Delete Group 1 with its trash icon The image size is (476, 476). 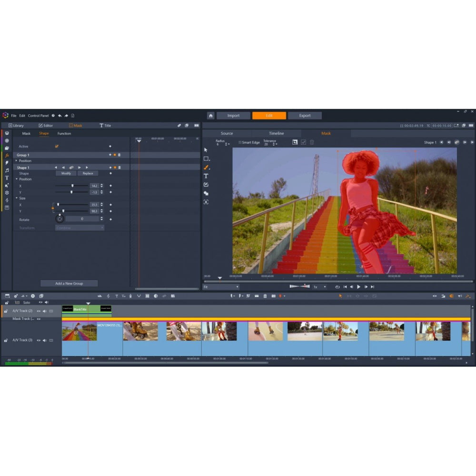point(119,155)
